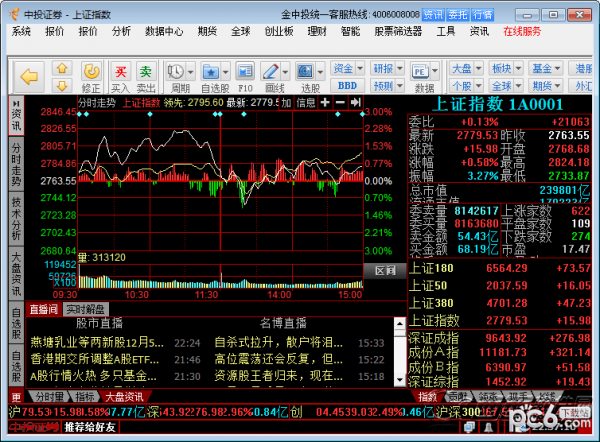Select the 指数 tab in right panel
This screenshot has height=442, width=600.
click(427, 397)
